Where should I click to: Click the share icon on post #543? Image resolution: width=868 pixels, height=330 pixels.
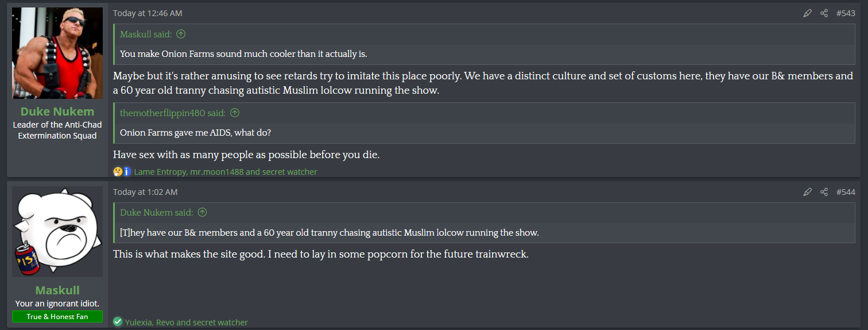click(x=824, y=13)
